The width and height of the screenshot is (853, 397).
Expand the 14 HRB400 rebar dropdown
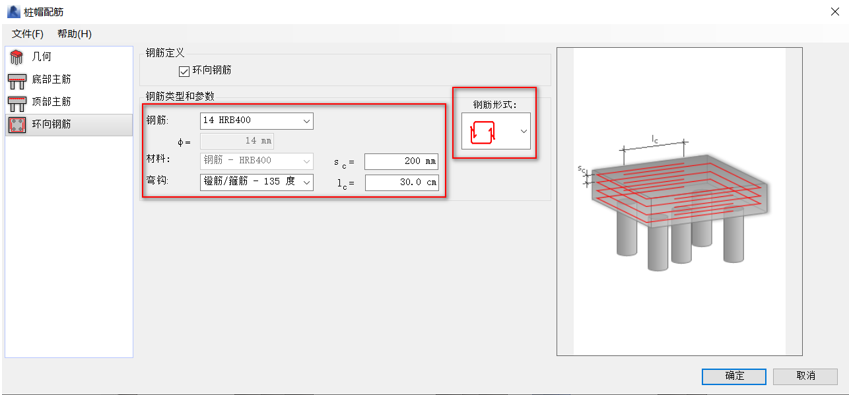(257, 120)
